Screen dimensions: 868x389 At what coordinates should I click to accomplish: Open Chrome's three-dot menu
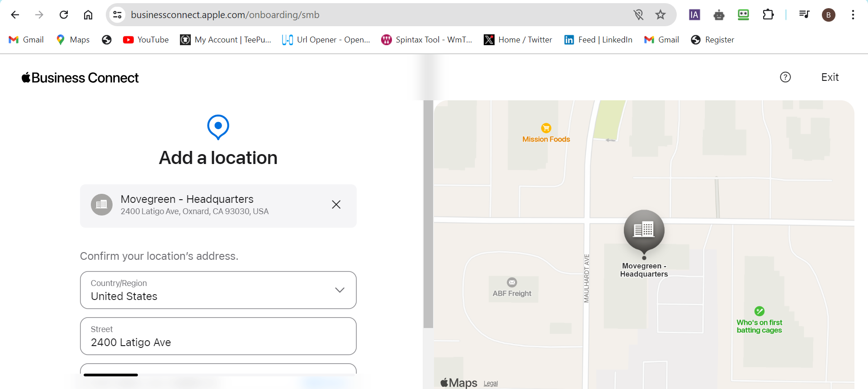click(853, 15)
